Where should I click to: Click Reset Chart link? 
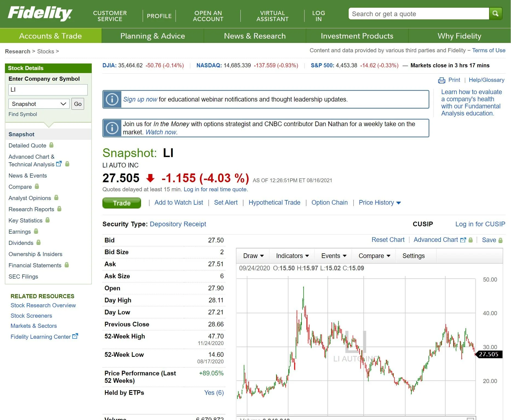(x=388, y=240)
